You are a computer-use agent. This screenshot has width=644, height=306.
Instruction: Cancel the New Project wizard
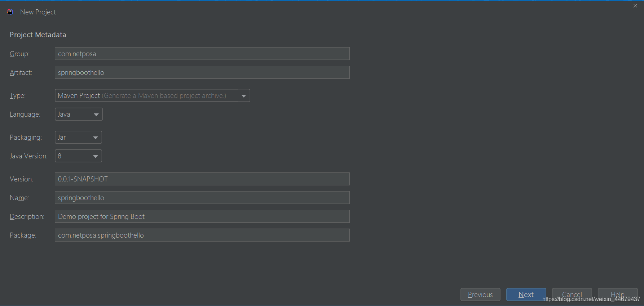(572, 294)
